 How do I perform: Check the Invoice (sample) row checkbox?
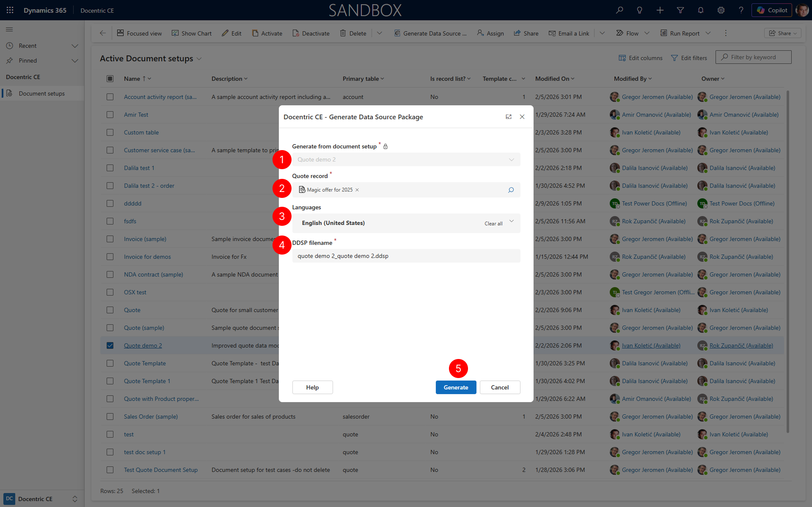(110, 239)
